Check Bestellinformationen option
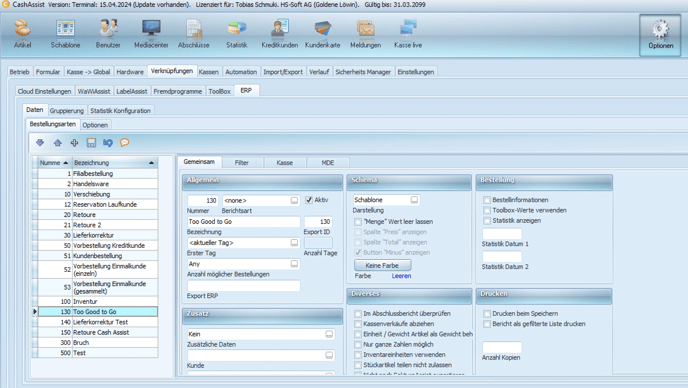This screenshot has height=388, width=688. click(x=487, y=200)
